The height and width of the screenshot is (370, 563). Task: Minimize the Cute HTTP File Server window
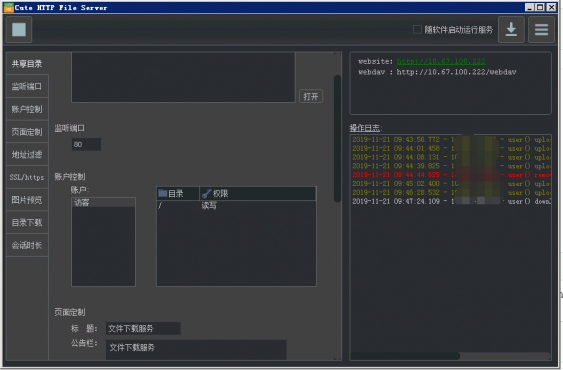tap(529, 7)
